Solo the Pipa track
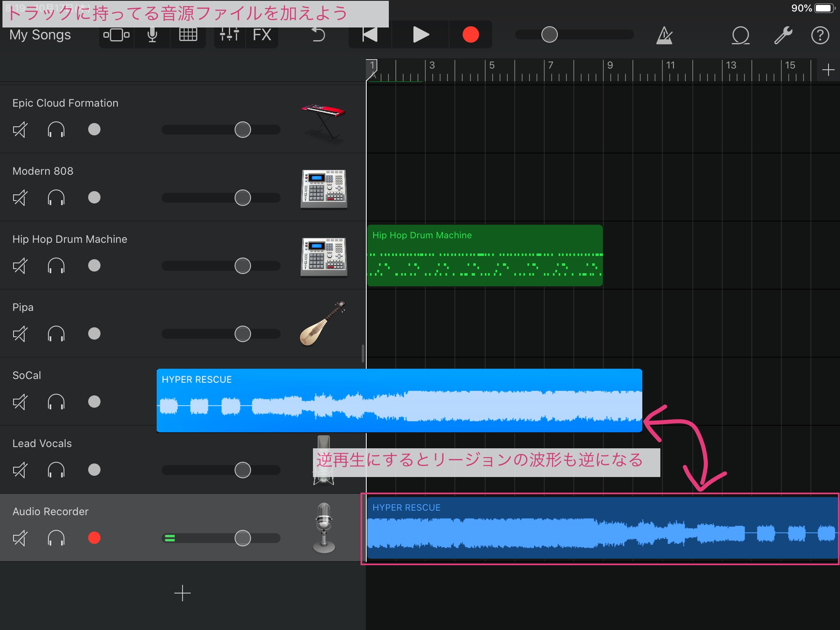Viewport: 840px width, 630px height. click(56, 334)
